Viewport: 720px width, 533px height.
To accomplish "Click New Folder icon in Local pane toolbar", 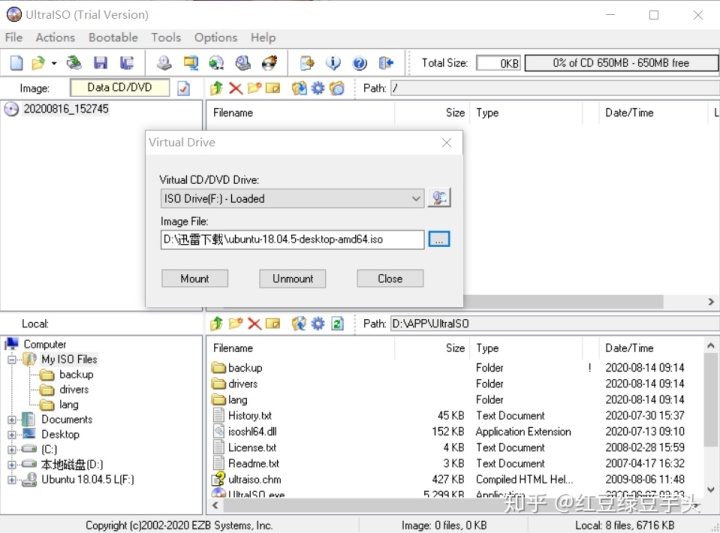I will [x=236, y=324].
